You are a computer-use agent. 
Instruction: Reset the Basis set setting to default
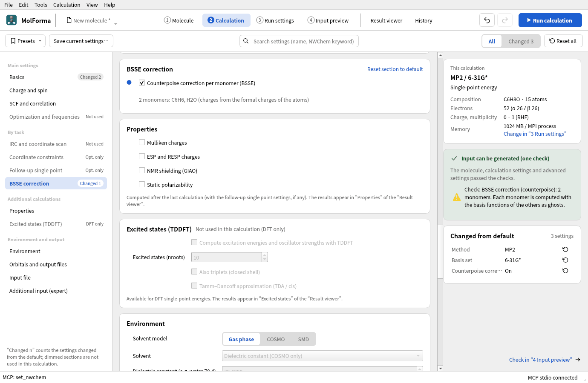pos(565,260)
